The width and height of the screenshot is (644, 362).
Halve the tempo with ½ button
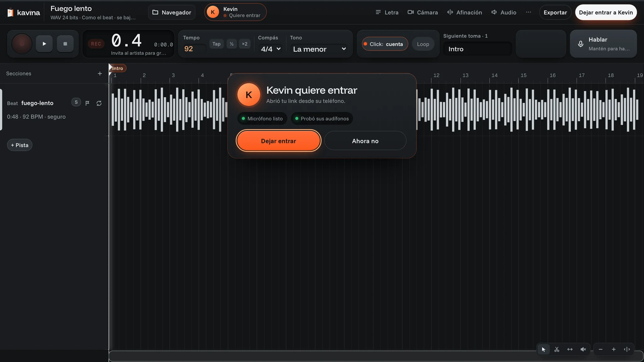231,44
